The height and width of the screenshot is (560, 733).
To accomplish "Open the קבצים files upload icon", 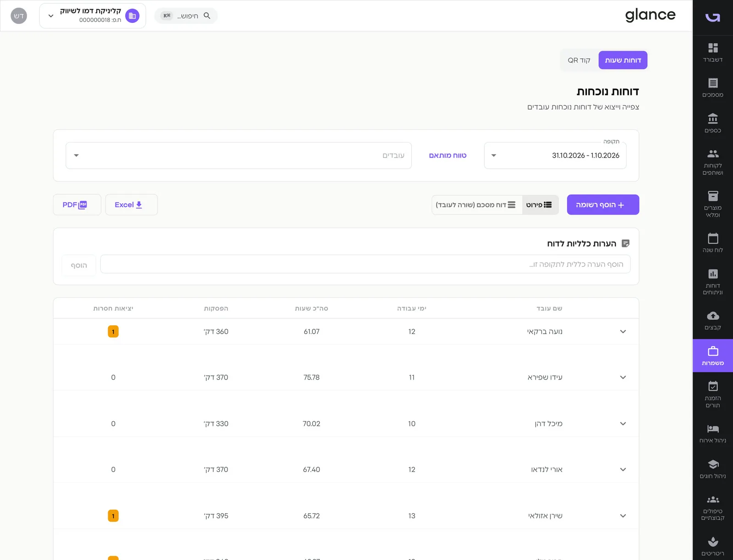I will coord(713,320).
